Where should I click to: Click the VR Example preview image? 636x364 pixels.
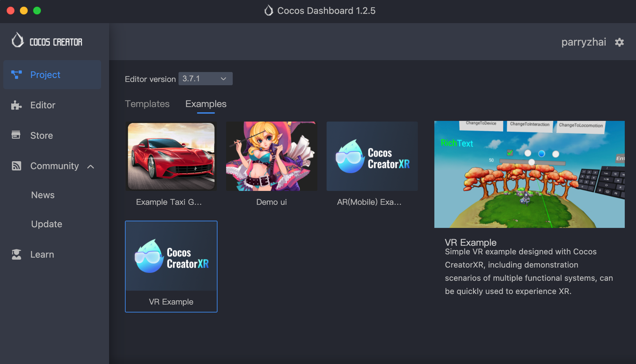[x=530, y=174]
